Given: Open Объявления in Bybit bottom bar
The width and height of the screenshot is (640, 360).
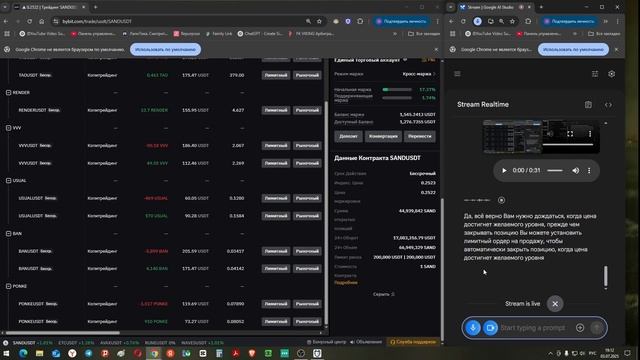Looking at the screenshot, I should tap(366, 342).
